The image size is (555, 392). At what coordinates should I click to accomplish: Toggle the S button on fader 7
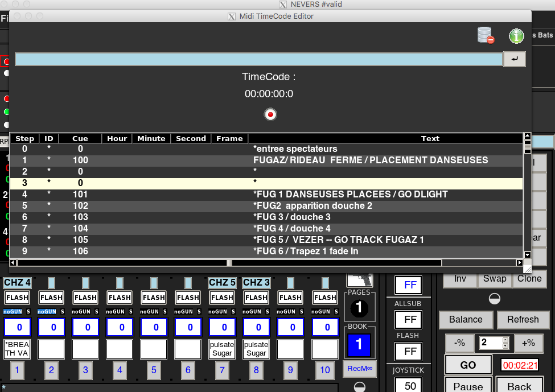click(233, 312)
